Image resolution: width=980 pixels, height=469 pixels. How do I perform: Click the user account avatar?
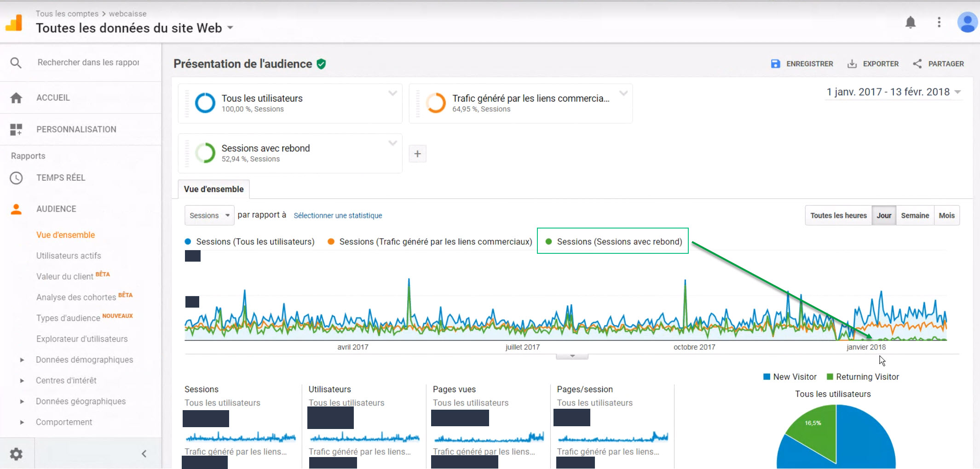(967, 22)
